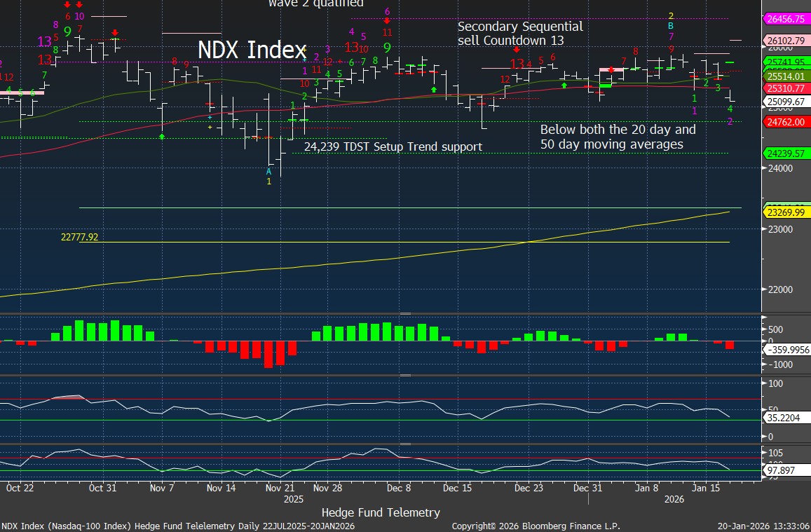This screenshot has height=532, width=811.
Task: Click the red down arrow above Secondary Countdown 13
Action: pyautogui.click(x=517, y=50)
